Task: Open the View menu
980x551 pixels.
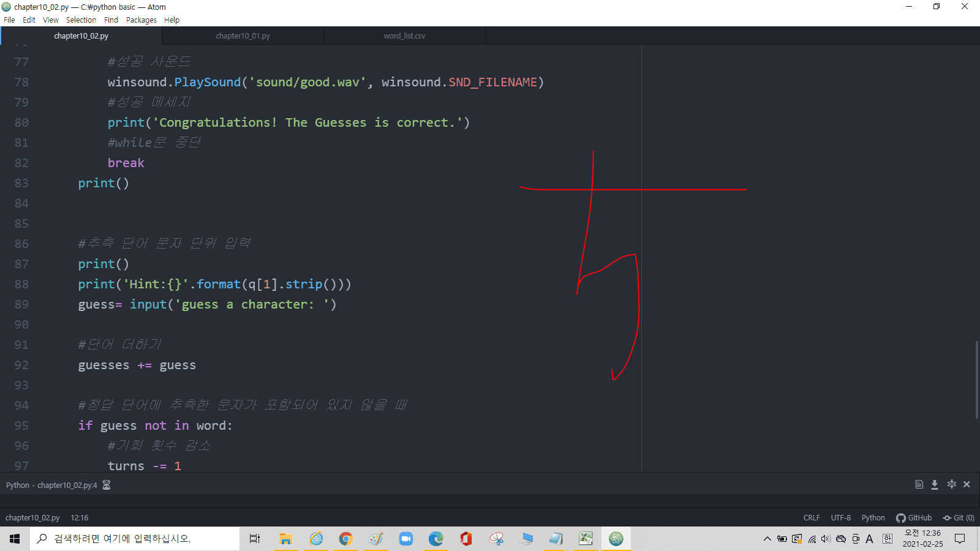Action: coord(51,20)
